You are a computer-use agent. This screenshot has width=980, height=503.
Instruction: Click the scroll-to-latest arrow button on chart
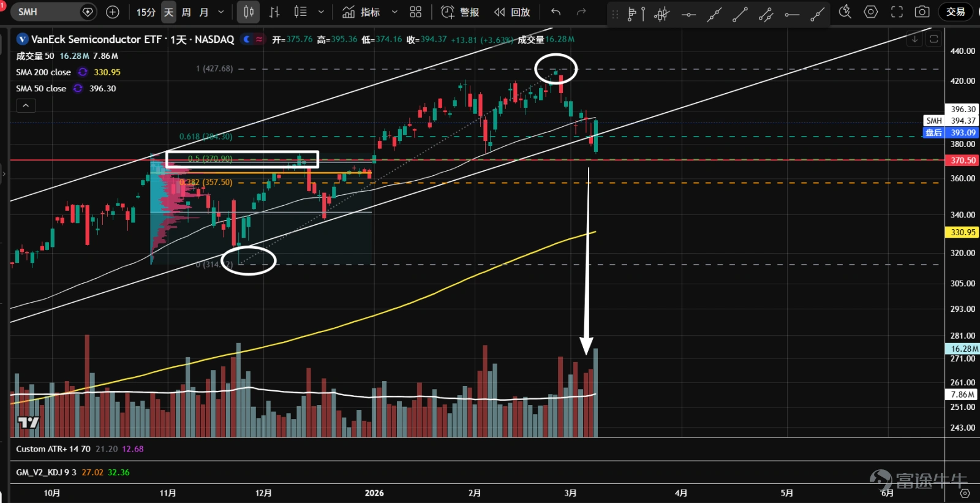914,39
